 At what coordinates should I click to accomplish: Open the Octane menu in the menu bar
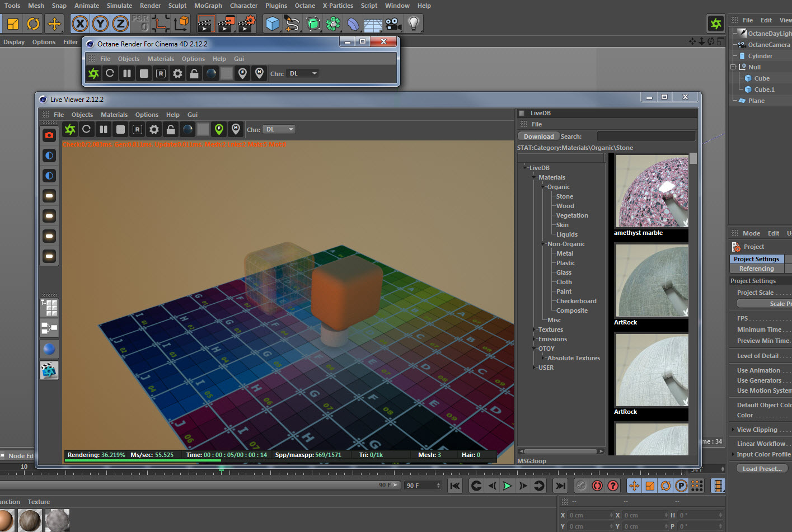pos(305,6)
